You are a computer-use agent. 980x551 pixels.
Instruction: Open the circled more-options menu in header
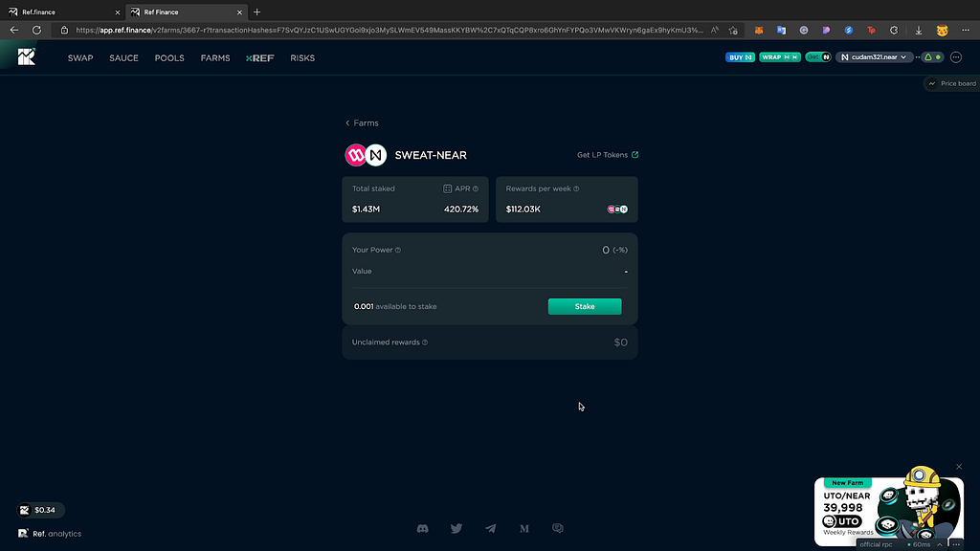coord(956,56)
